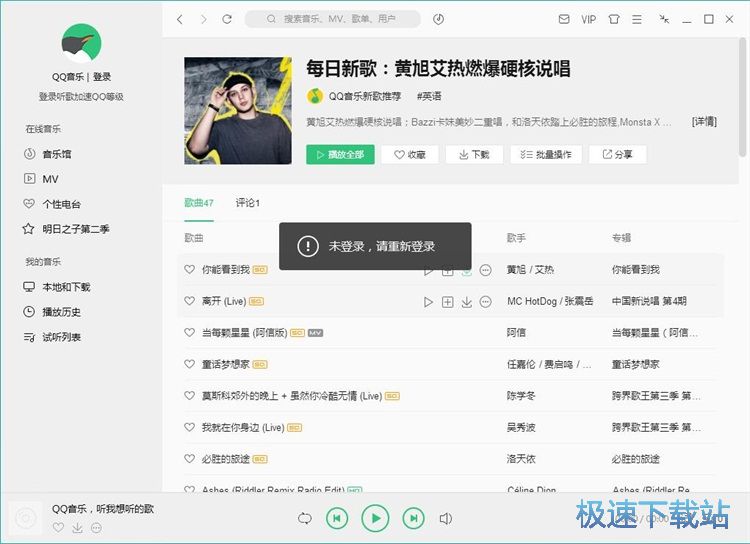This screenshot has width=750, height=544.
Task: Click the music search box
Action: 332,19
